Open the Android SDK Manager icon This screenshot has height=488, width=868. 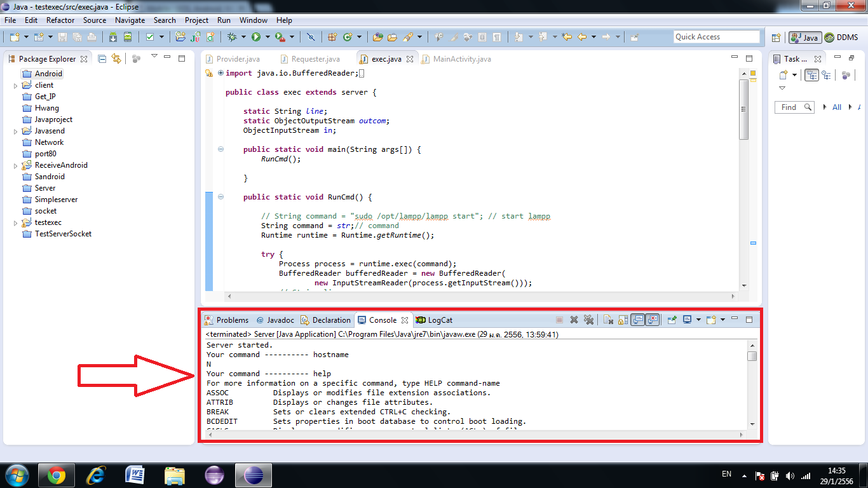tap(112, 37)
